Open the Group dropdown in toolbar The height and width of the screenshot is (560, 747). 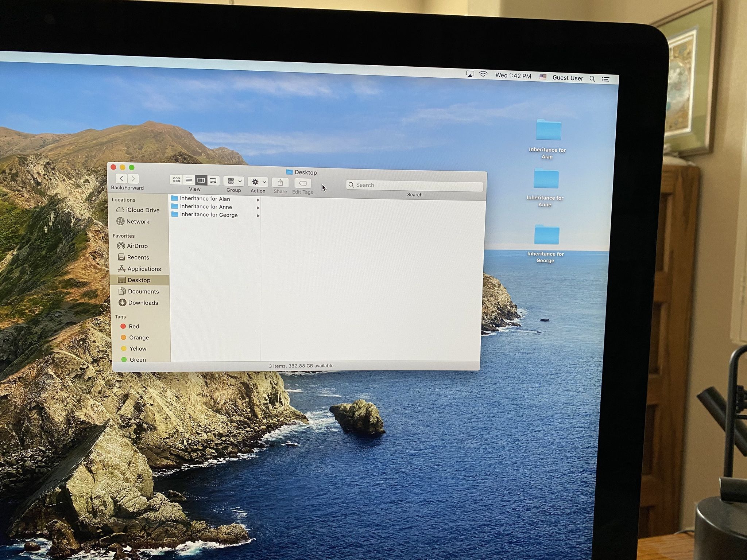click(x=233, y=181)
